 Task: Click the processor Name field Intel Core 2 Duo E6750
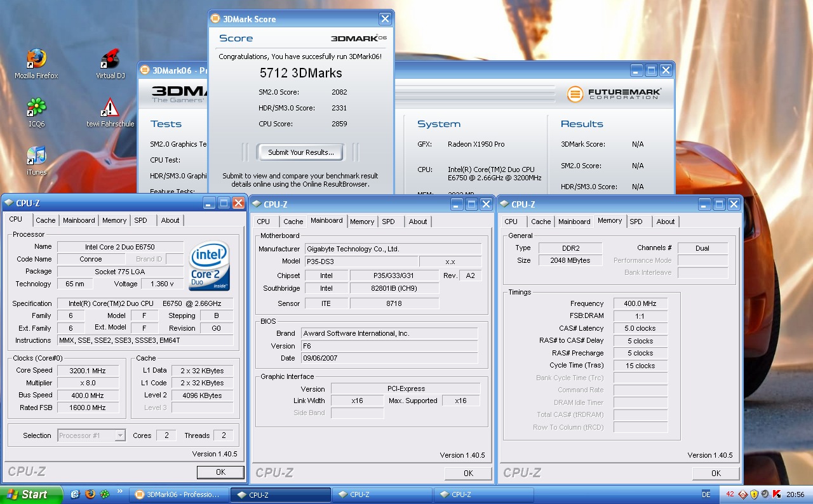click(x=120, y=246)
